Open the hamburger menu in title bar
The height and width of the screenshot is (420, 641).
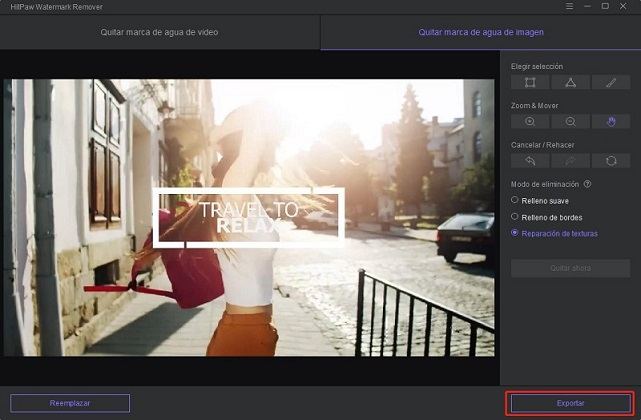click(569, 7)
